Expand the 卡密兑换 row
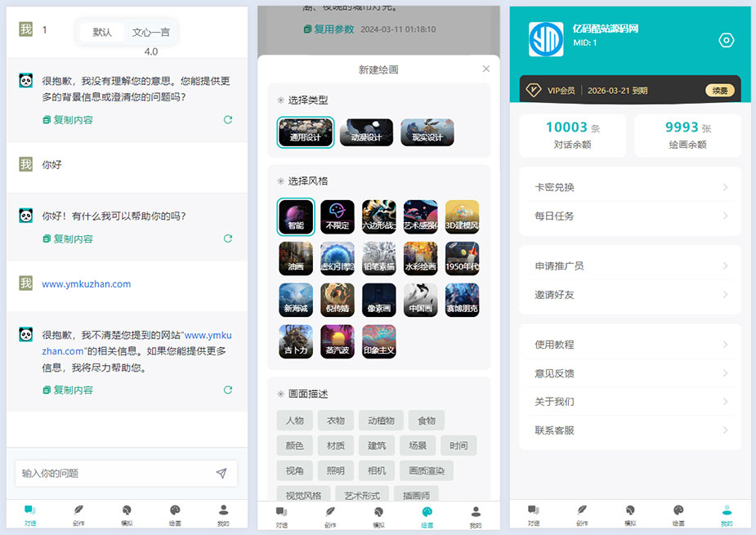 pos(630,187)
